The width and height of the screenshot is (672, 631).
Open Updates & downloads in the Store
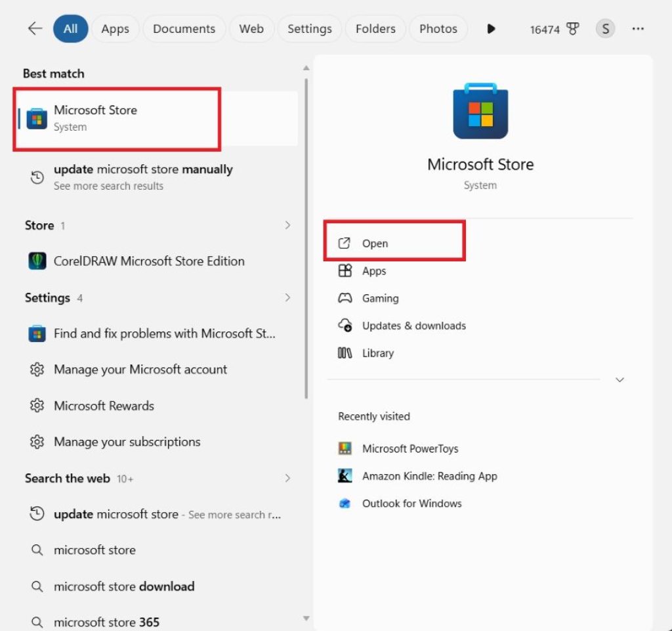pyautogui.click(x=413, y=326)
